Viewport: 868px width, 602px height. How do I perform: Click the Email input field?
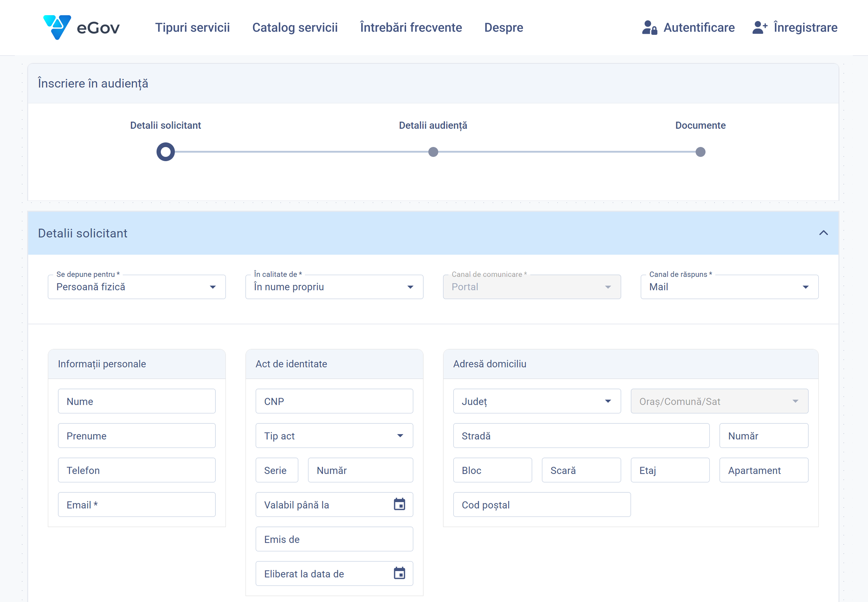click(x=137, y=505)
